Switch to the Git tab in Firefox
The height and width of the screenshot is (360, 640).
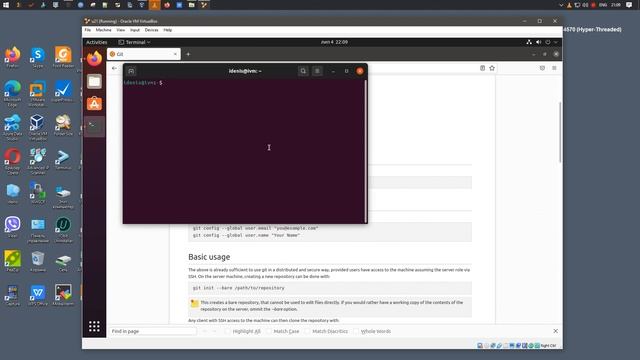(x=144, y=54)
